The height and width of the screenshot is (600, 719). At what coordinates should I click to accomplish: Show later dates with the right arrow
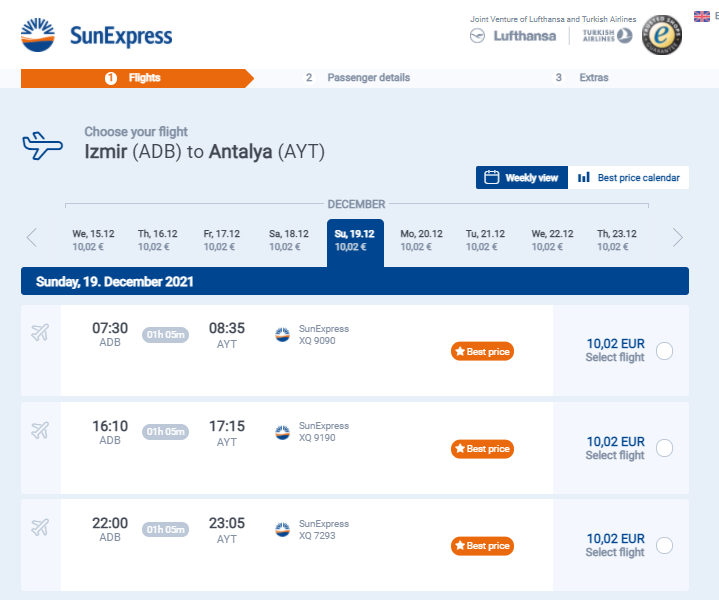678,238
